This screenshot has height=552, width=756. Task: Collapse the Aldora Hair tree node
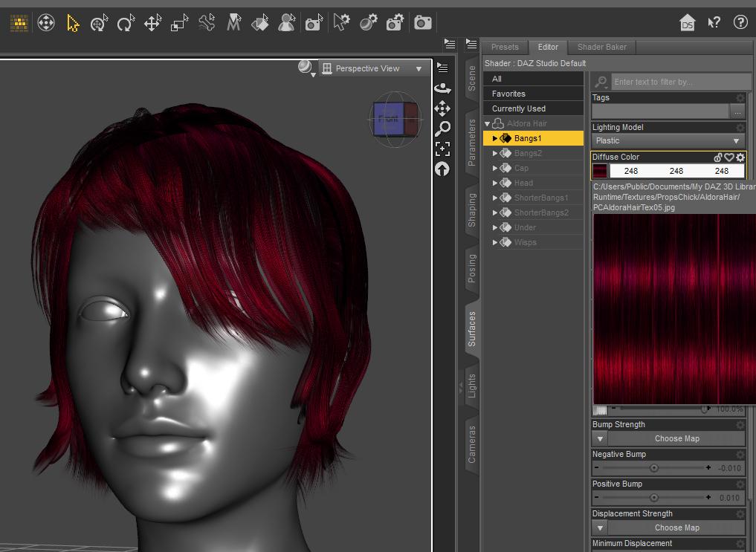(x=488, y=124)
